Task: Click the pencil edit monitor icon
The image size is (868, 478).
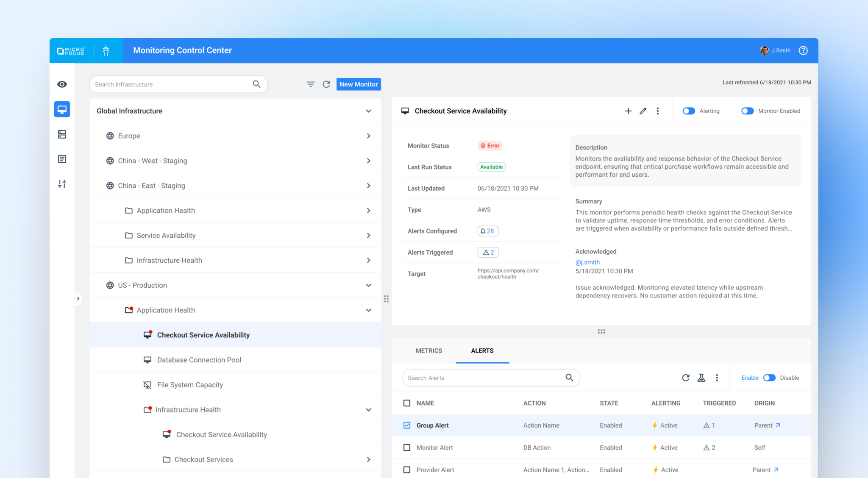Action: [x=643, y=111]
